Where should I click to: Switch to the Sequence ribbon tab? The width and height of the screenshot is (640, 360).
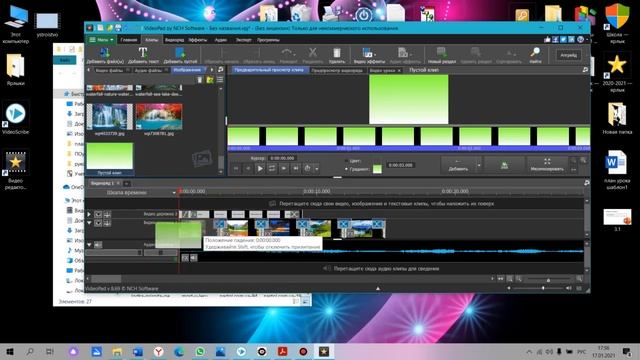(174, 40)
